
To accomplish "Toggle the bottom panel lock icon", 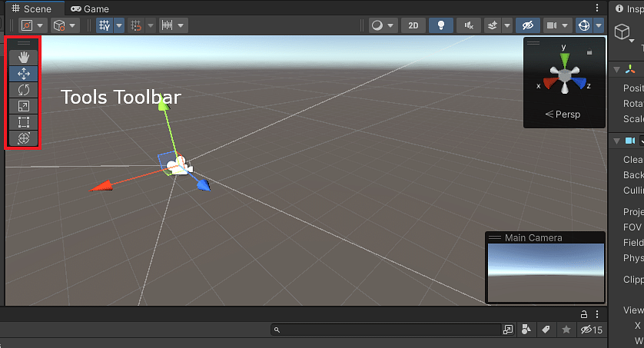I will click(583, 315).
